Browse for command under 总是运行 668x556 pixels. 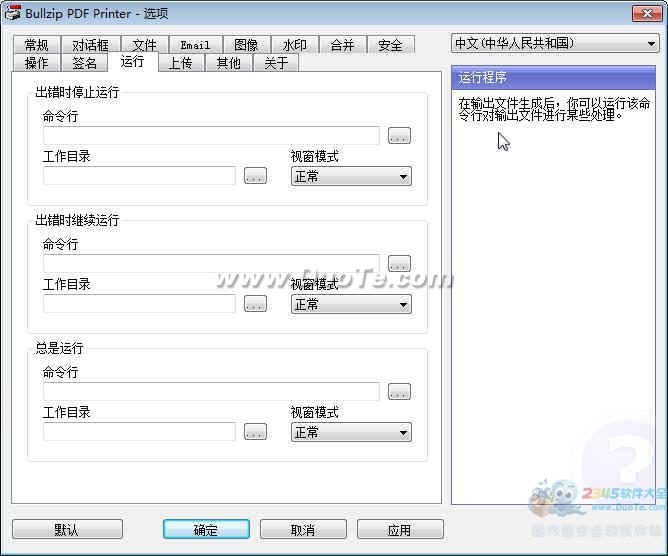399,391
